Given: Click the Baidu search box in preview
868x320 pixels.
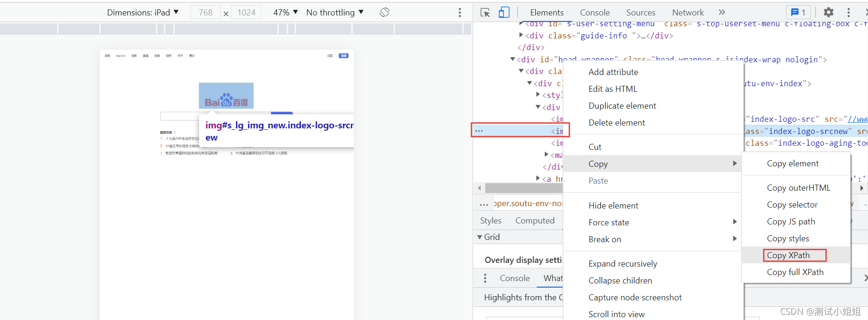Looking at the screenshot, I should (215, 116).
